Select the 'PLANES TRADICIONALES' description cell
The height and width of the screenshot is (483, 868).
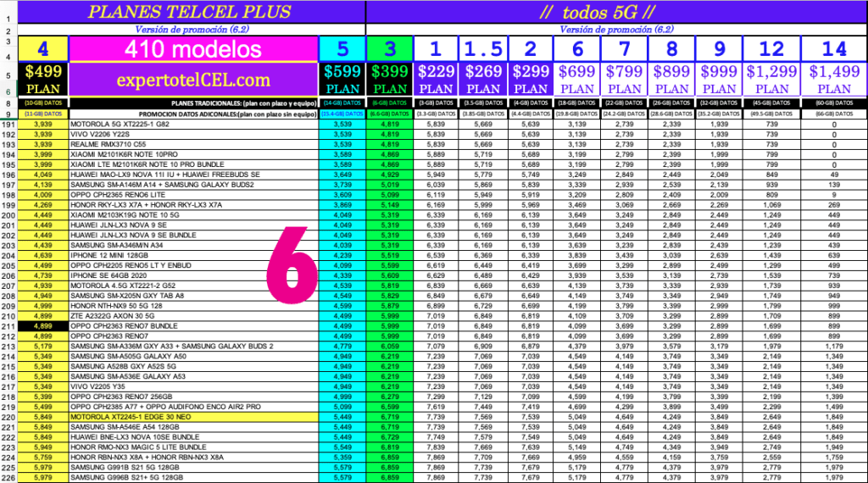[x=193, y=103]
